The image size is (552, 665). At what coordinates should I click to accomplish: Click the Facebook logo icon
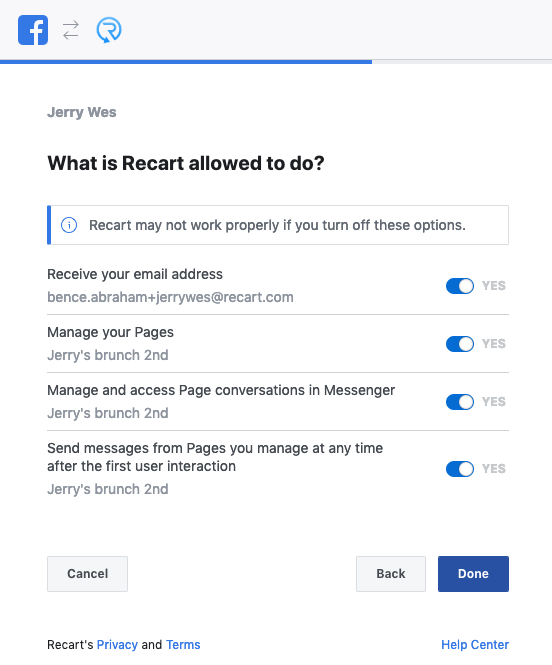click(x=33, y=30)
